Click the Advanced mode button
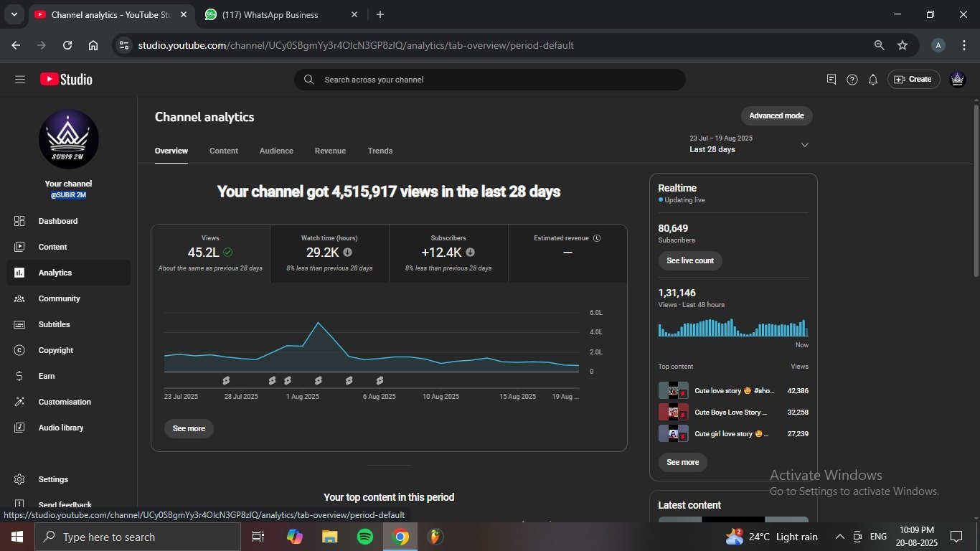This screenshot has height=551, width=980. [776, 116]
